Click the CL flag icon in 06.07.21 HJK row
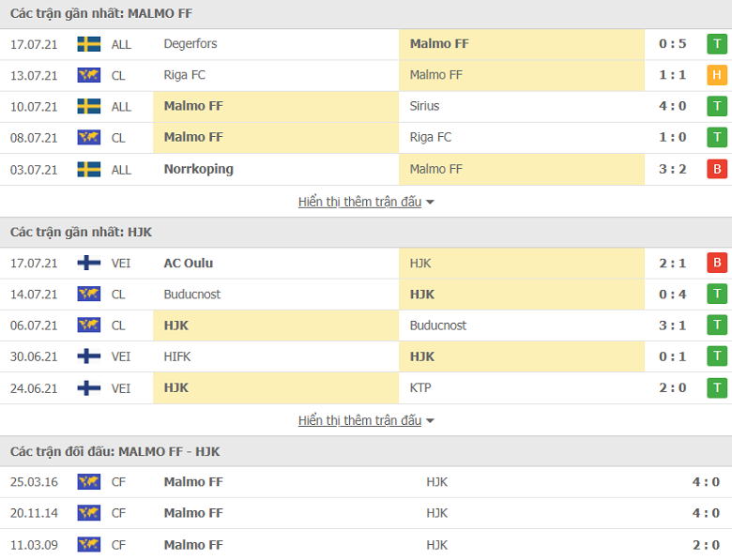The width and height of the screenshot is (732, 560). coord(89,325)
